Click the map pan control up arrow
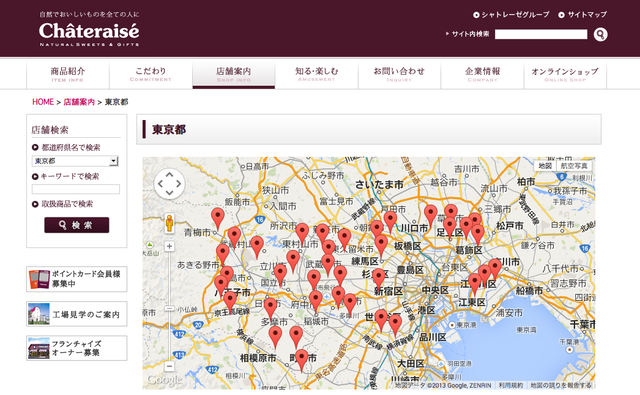The image size is (640, 395). point(169,175)
